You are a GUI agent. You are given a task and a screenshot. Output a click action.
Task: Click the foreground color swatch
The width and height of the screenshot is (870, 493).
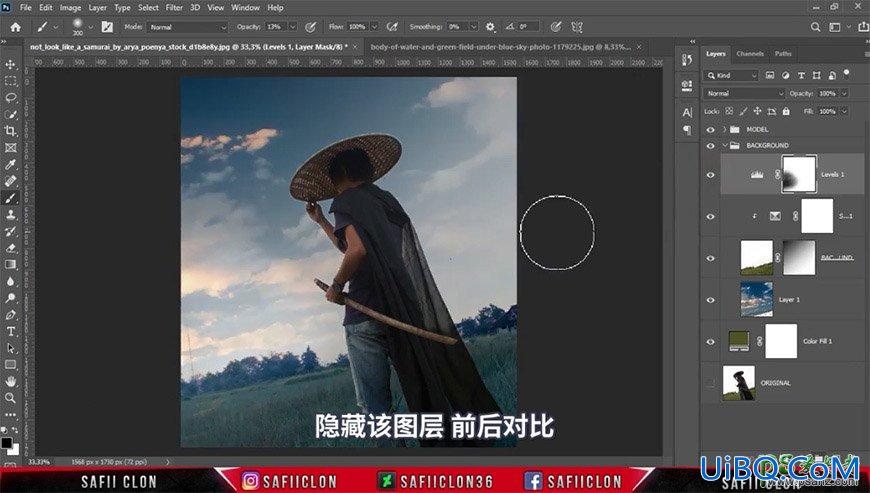point(7,443)
